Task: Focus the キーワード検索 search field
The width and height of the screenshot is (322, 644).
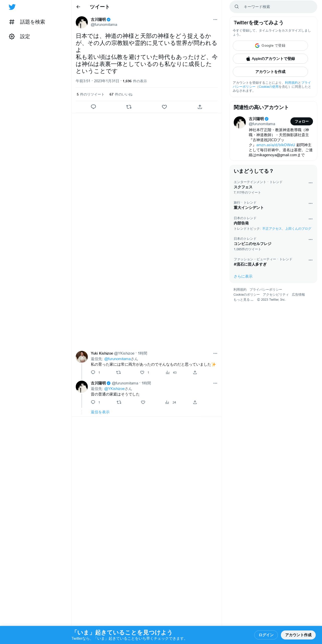Action: (x=273, y=7)
